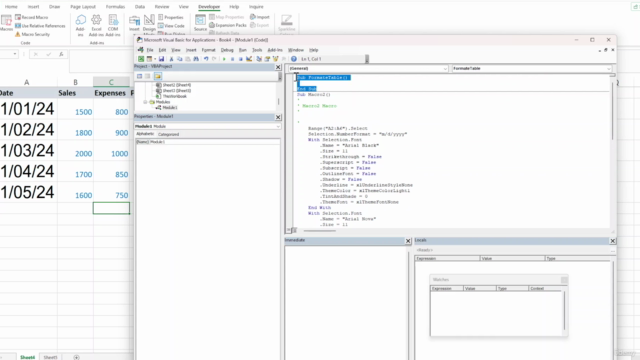640x360 pixels.
Task: Click the Name input in Properties grid
Action: click(x=214, y=142)
